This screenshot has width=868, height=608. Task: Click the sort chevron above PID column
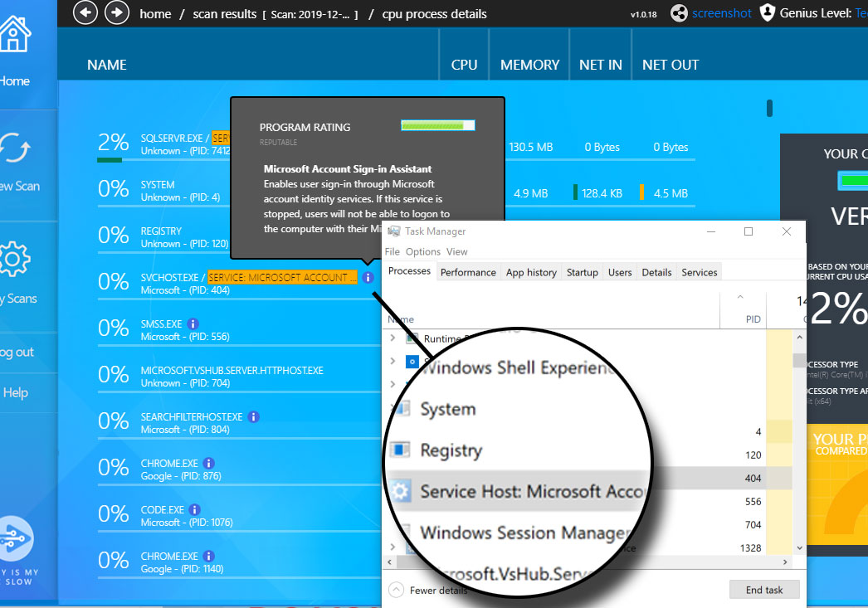(x=740, y=297)
